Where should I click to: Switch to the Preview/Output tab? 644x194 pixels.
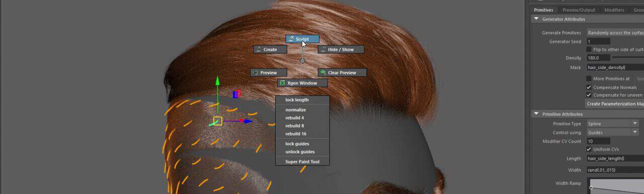[x=579, y=10]
